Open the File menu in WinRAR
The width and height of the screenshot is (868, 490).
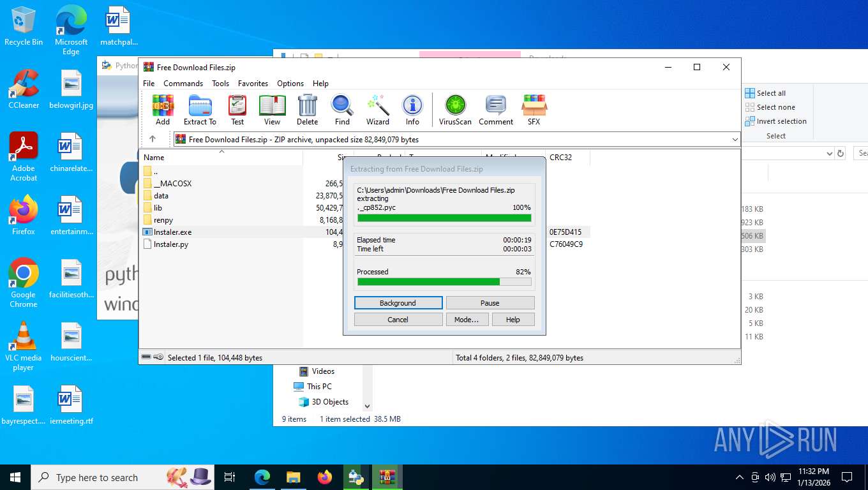pos(149,84)
